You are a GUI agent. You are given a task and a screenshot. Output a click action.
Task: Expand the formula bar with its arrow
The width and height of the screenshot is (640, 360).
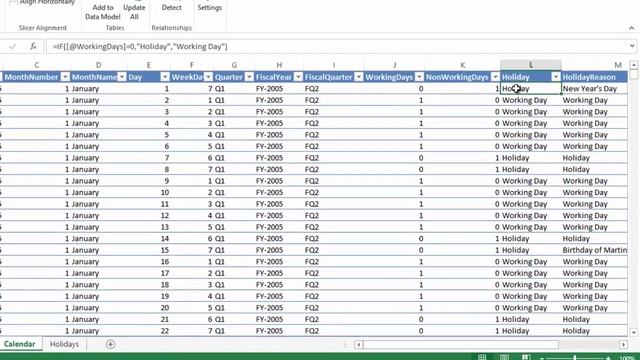click(x=632, y=46)
